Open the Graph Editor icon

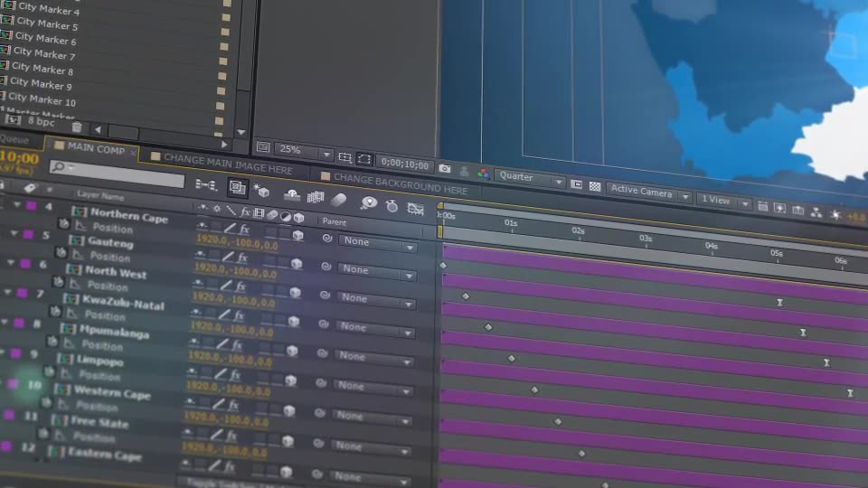[415, 209]
